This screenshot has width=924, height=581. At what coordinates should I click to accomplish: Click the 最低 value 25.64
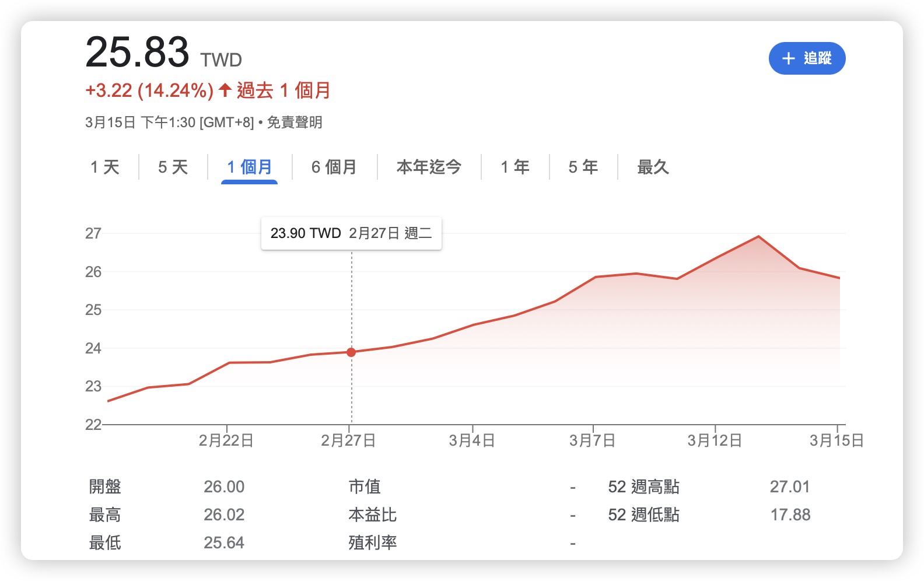[224, 542]
